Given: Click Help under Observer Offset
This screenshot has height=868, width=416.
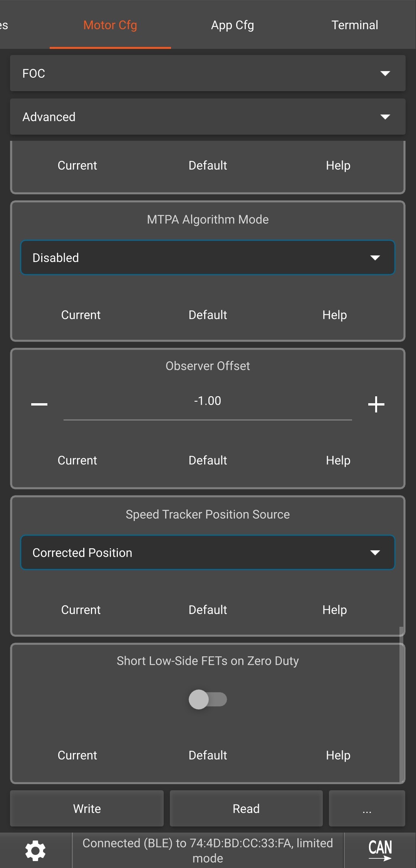Looking at the screenshot, I should (x=338, y=460).
